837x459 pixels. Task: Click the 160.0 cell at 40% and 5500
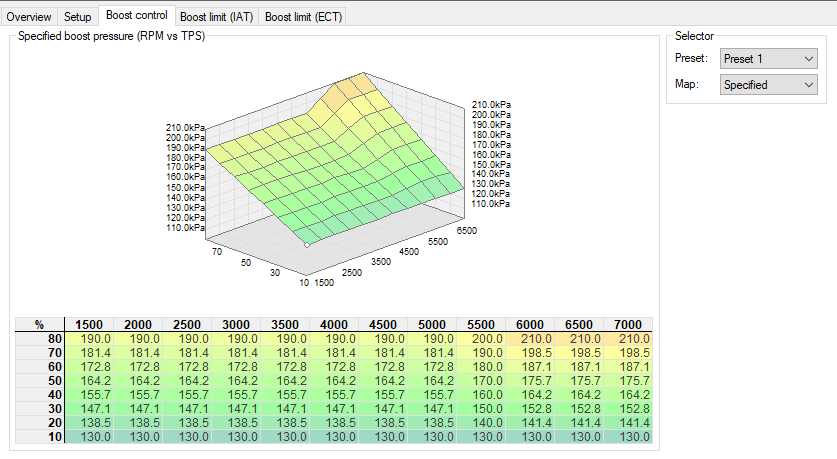(481, 394)
